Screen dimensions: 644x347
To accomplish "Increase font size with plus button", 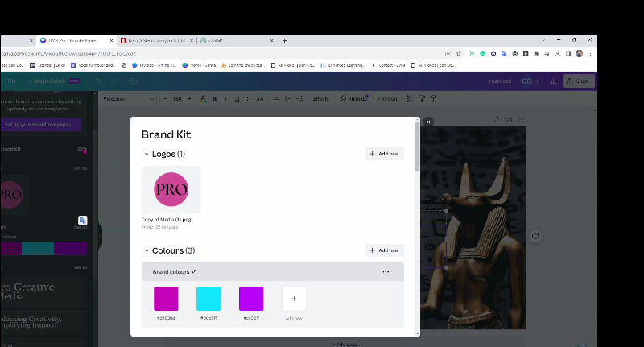I will 189,99.
